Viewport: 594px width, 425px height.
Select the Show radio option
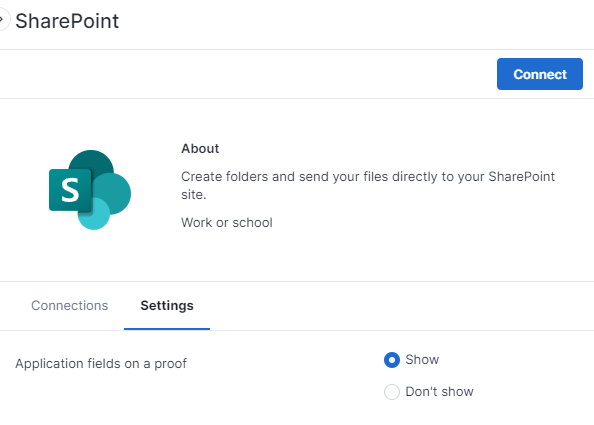[392, 360]
